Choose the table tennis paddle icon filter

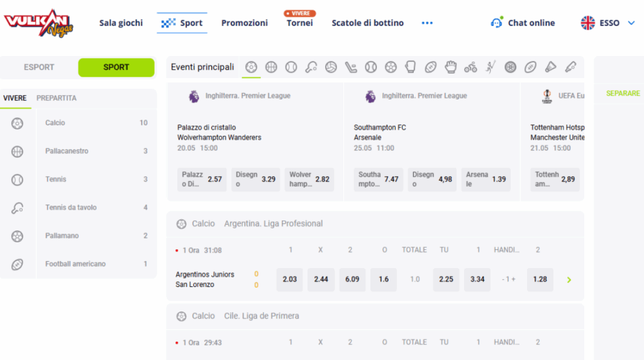tap(311, 67)
